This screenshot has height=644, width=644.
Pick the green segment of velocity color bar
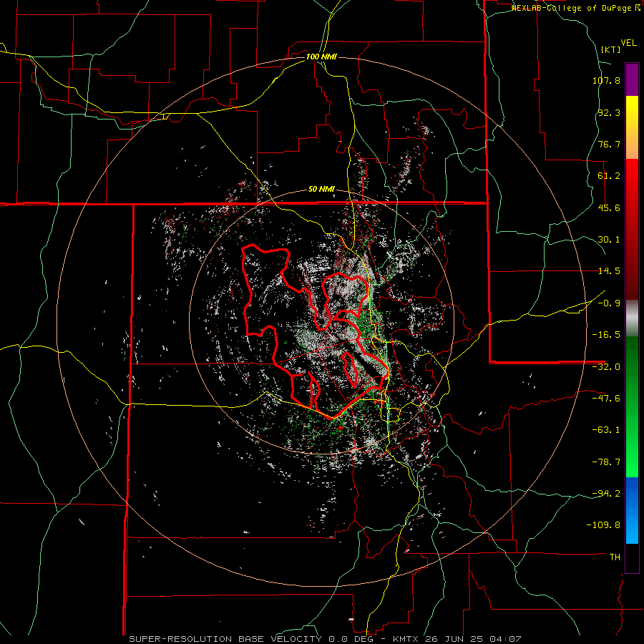point(632,406)
